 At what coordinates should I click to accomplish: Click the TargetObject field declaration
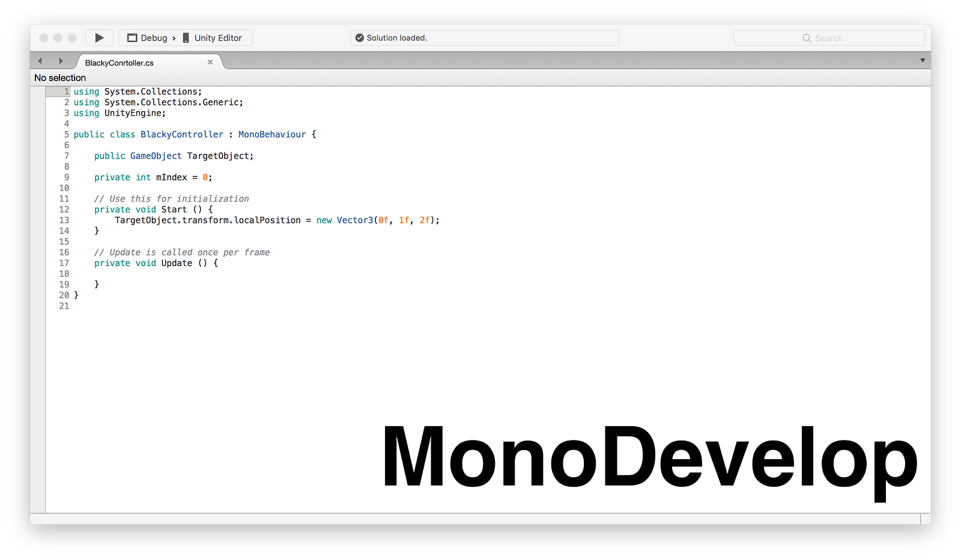pos(220,156)
